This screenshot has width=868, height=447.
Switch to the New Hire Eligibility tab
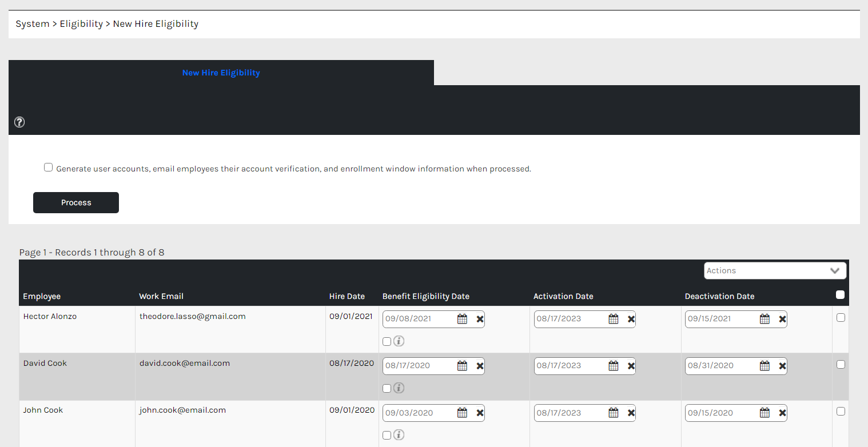point(221,73)
